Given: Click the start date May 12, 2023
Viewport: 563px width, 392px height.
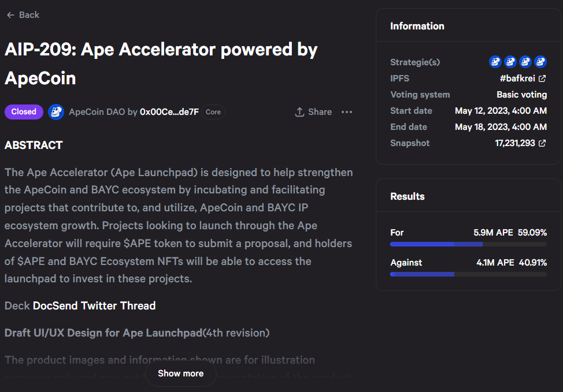Looking at the screenshot, I should click(501, 111).
